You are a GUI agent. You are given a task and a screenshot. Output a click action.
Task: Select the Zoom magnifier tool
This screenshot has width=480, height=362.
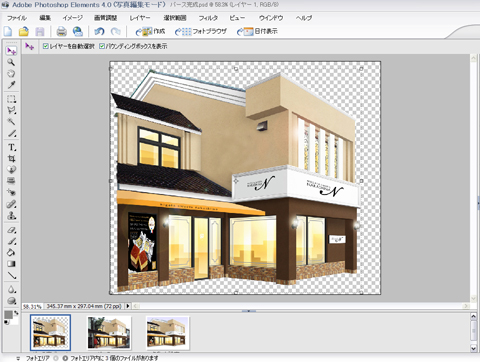11,62
